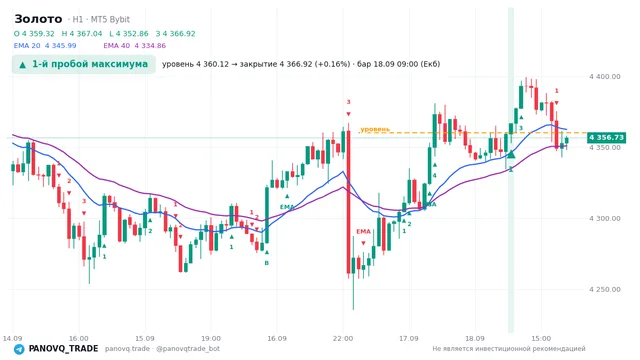
Task: Click the 4 400.00 price axis label
Action: 604,76
